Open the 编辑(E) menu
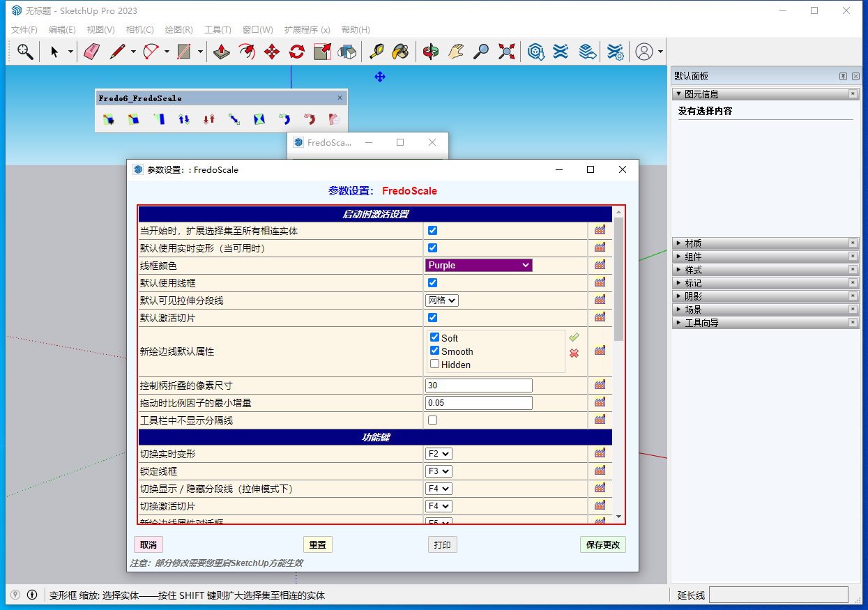The height and width of the screenshot is (610, 868). pyautogui.click(x=62, y=29)
